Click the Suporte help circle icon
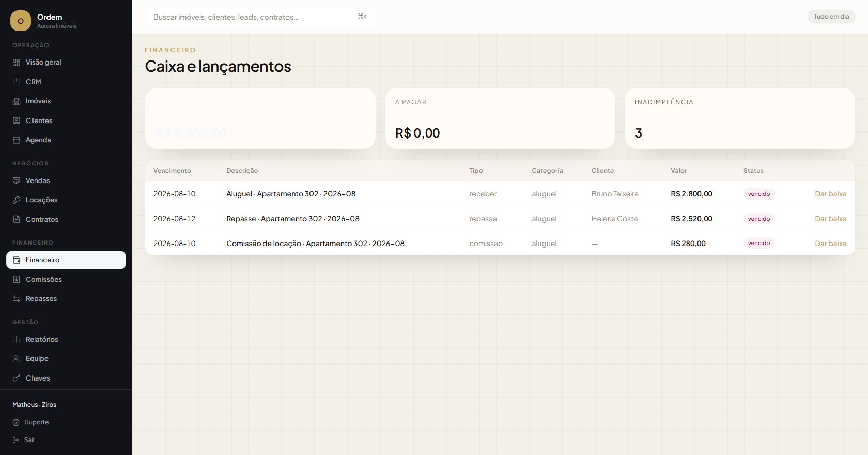Viewport: 868px width, 455px height. [16, 422]
